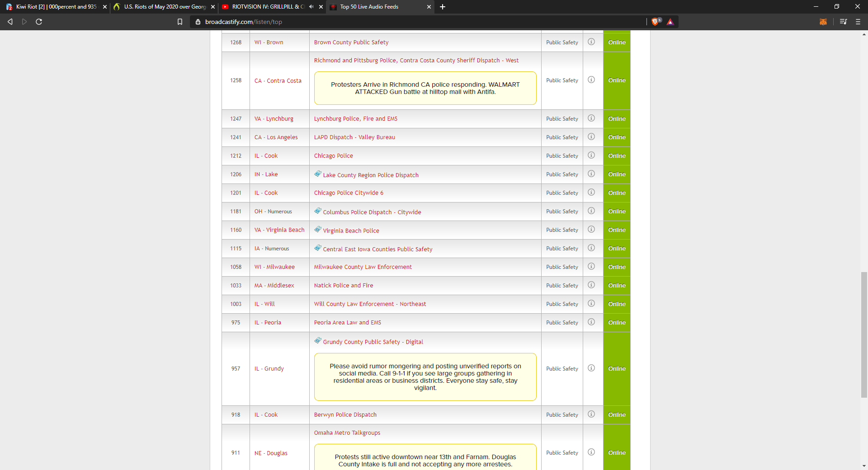The image size is (868, 470).
Task: Open the CA - Contra Costa county link
Action: pos(278,81)
